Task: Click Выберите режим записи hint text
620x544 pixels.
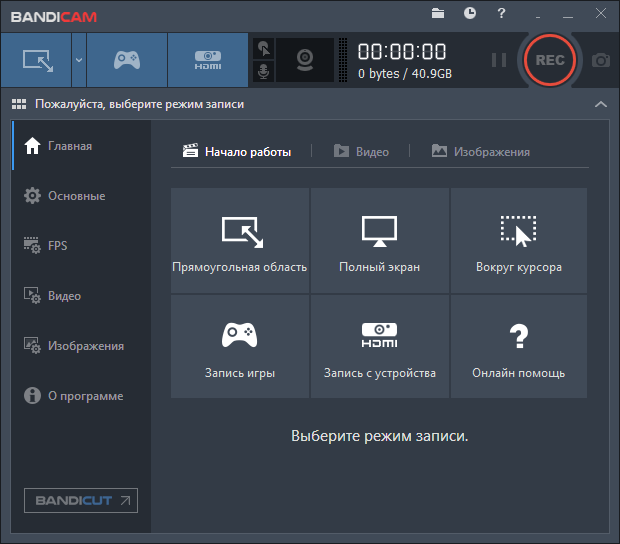Action: (x=380, y=436)
